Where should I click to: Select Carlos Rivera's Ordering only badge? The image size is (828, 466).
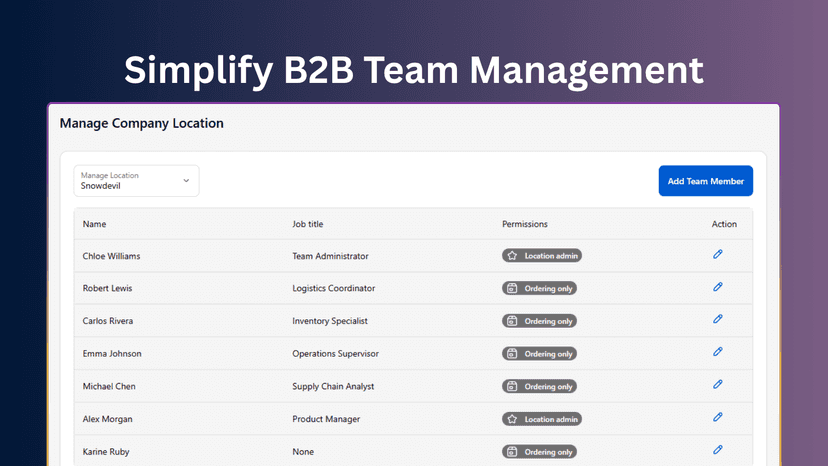coord(539,321)
